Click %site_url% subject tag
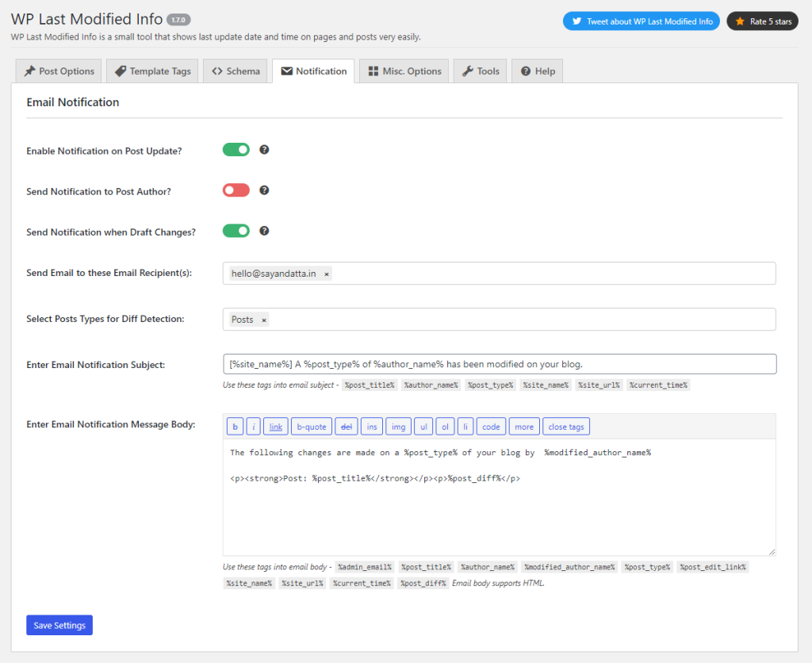Viewport: 812px width, 663px height. 599,385
